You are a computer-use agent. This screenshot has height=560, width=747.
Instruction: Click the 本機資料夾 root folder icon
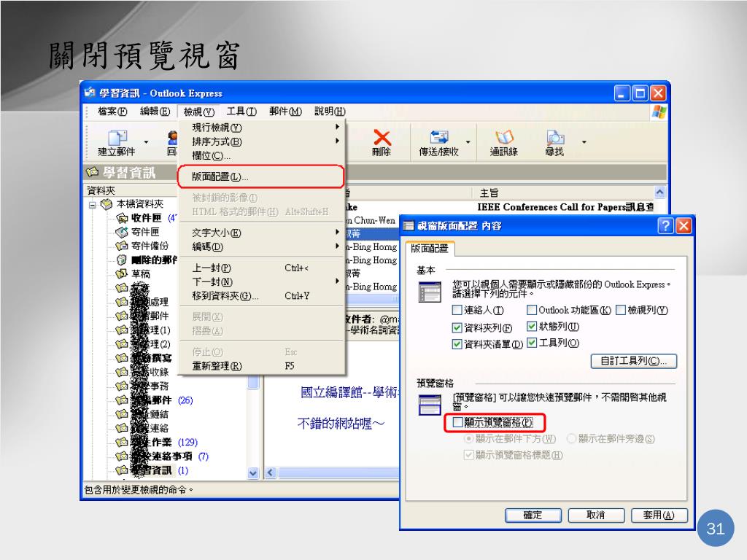point(107,204)
